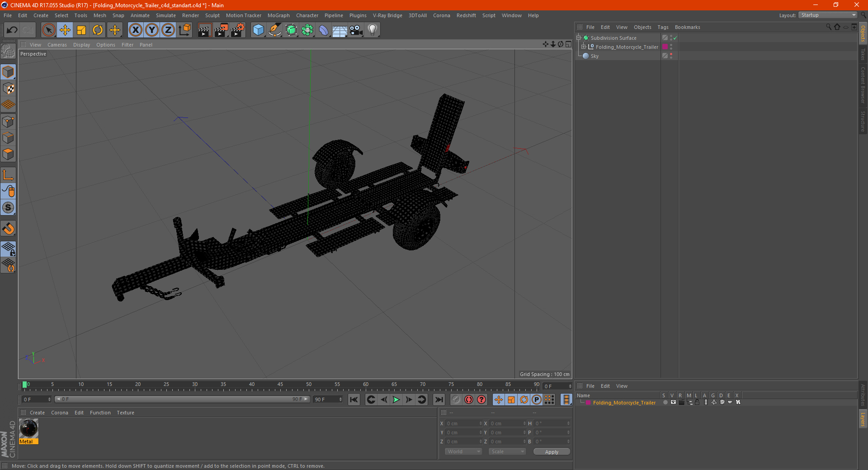This screenshot has height=470, width=868.
Task: Toggle Subdivision Surface enable checkmark
Action: pos(675,38)
